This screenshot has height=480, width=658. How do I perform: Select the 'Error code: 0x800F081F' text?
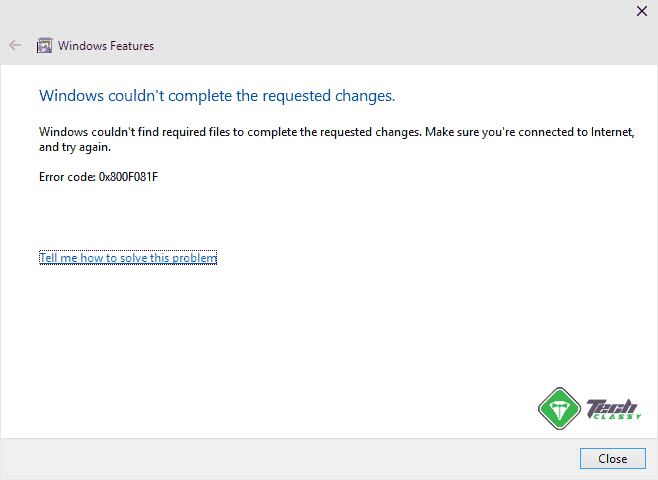tap(99, 177)
